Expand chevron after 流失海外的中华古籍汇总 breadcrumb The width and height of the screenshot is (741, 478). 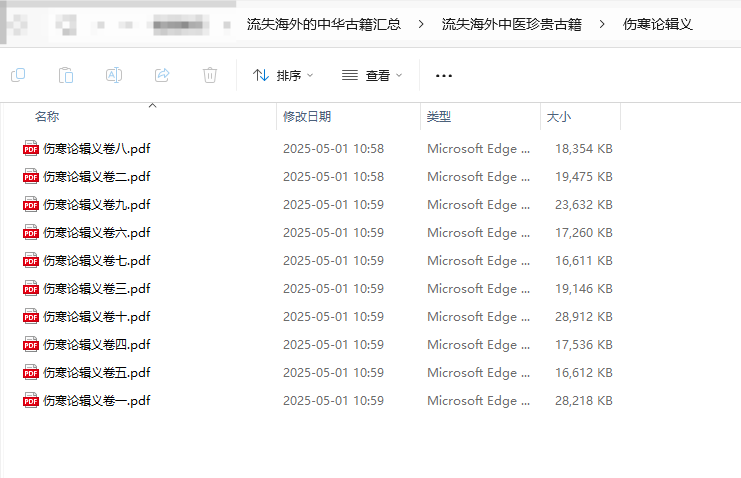point(421,24)
